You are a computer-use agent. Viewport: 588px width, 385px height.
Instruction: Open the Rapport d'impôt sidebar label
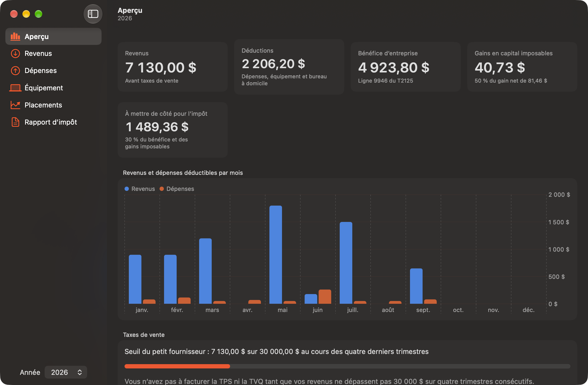pyautogui.click(x=51, y=122)
